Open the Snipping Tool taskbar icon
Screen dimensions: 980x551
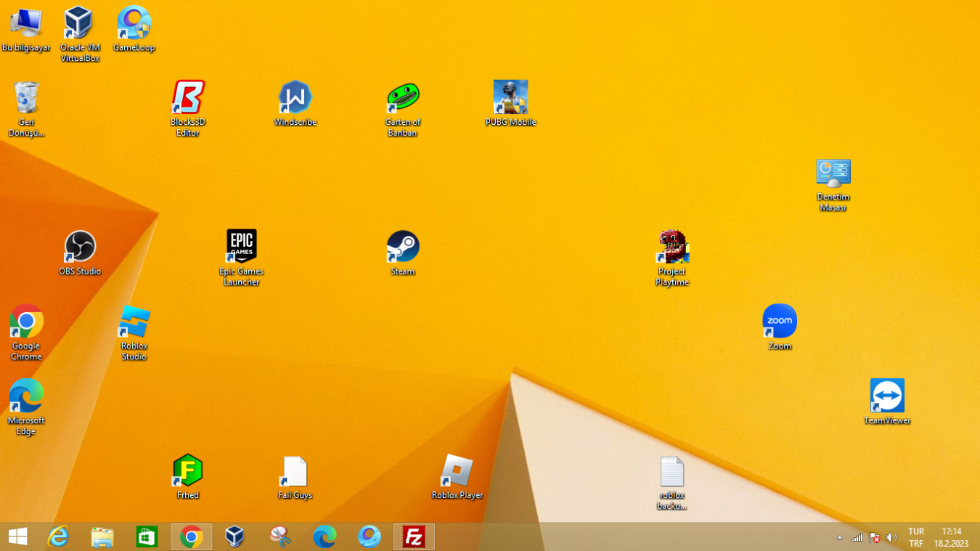pyautogui.click(x=280, y=536)
